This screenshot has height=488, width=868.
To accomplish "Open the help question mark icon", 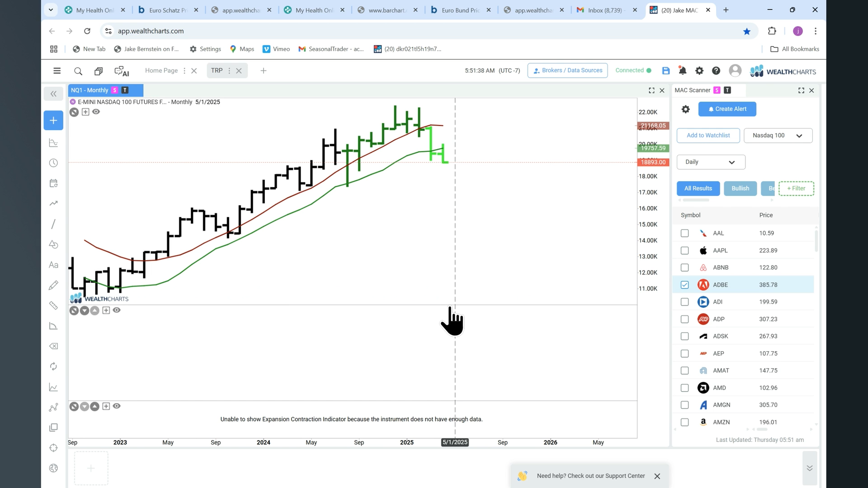I will click(716, 70).
